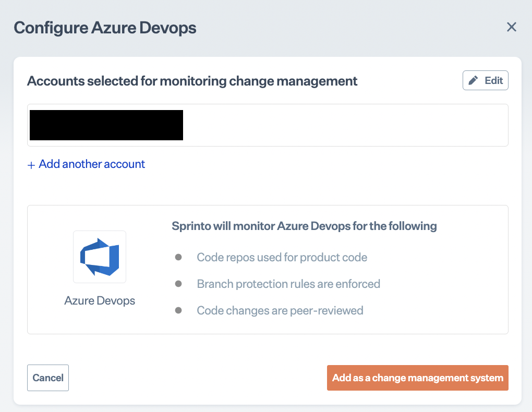Close the Configure Azure Devops dialog

click(512, 27)
